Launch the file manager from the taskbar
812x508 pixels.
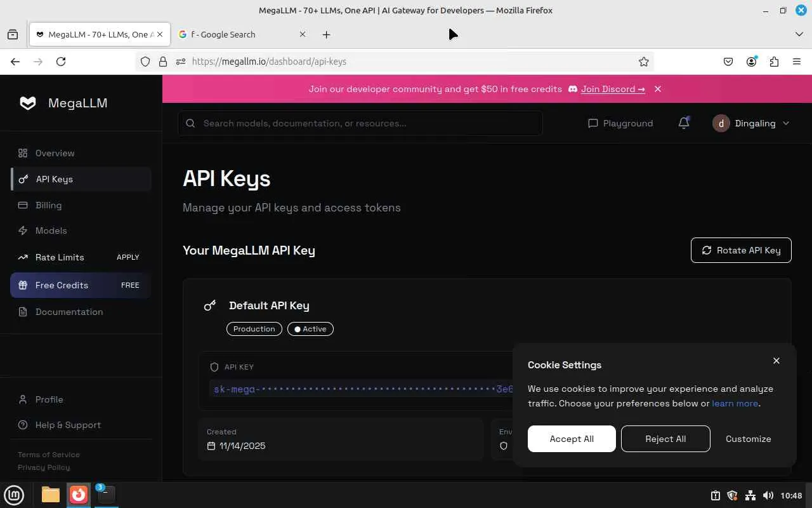click(51, 495)
